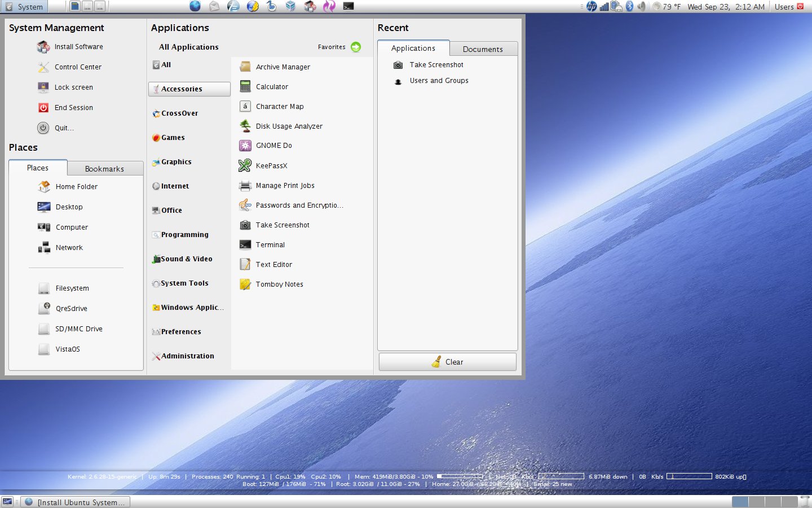
Task: Open Home Folder from Places
Action: click(68, 187)
